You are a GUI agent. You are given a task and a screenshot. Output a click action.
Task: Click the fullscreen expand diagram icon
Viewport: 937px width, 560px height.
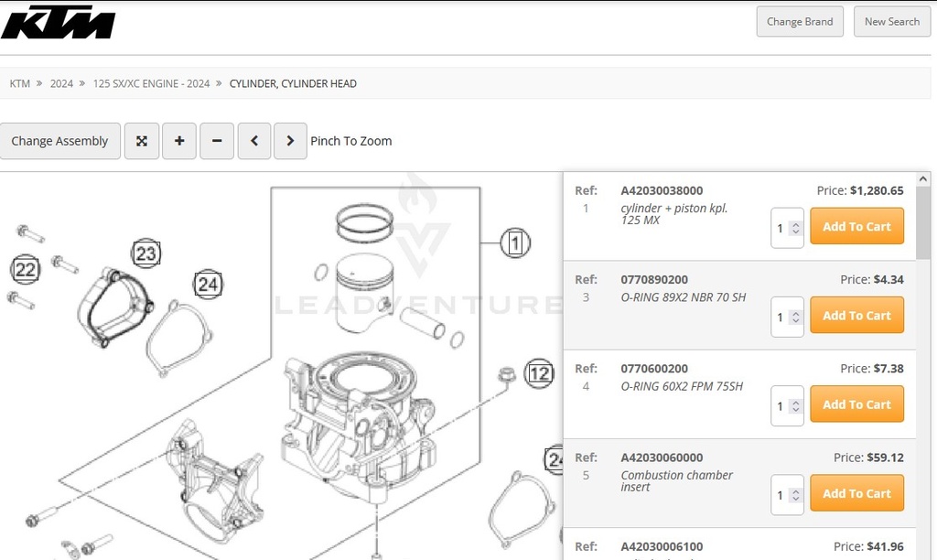(142, 141)
